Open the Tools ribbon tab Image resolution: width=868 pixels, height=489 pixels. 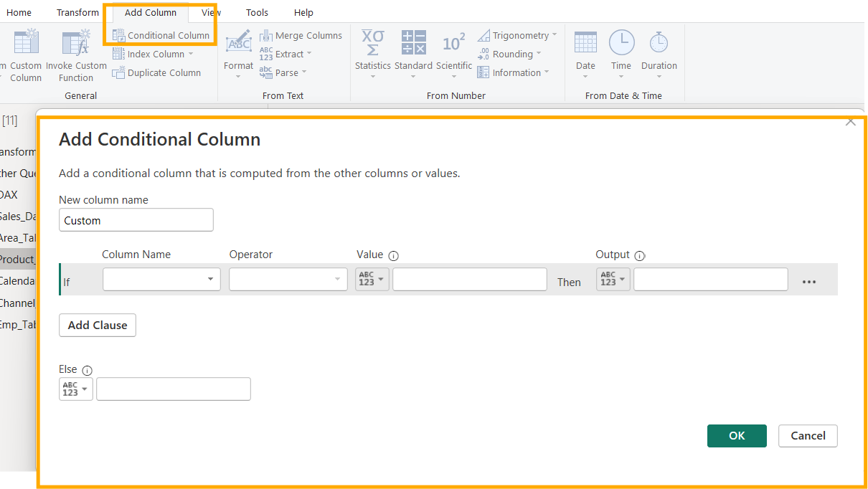(x=257, y=12)
